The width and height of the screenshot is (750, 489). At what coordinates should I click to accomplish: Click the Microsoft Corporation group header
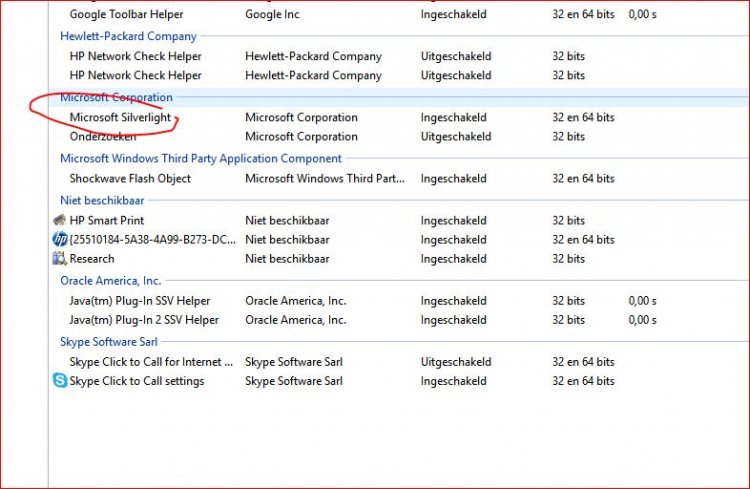[116, 97]
